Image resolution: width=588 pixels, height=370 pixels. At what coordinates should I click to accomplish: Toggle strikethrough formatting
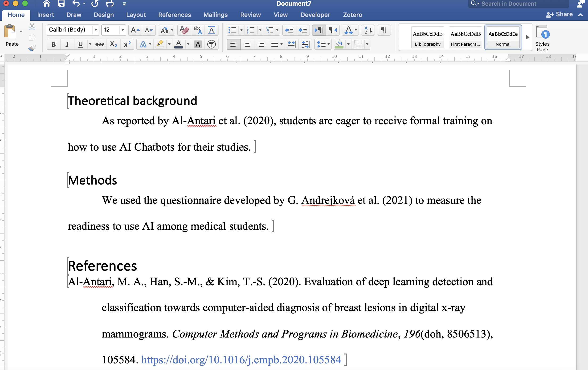click(x=100, y=44)
